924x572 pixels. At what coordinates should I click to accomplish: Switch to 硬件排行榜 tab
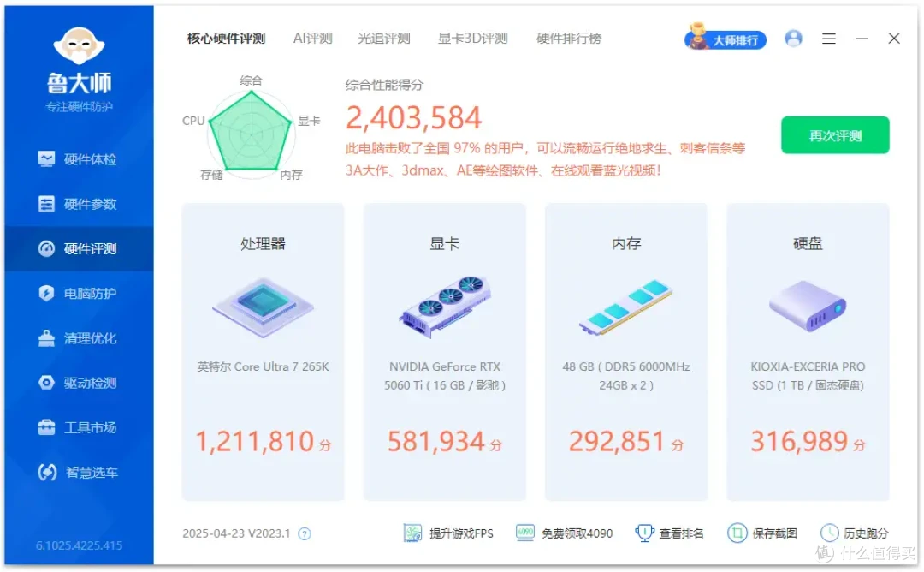[569, 39]
